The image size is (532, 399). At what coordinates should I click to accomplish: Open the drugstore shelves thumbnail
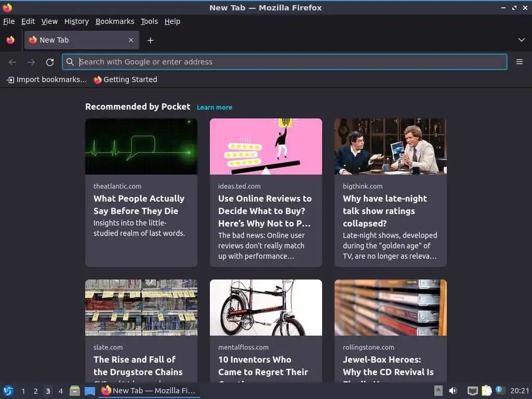point(141,308)
